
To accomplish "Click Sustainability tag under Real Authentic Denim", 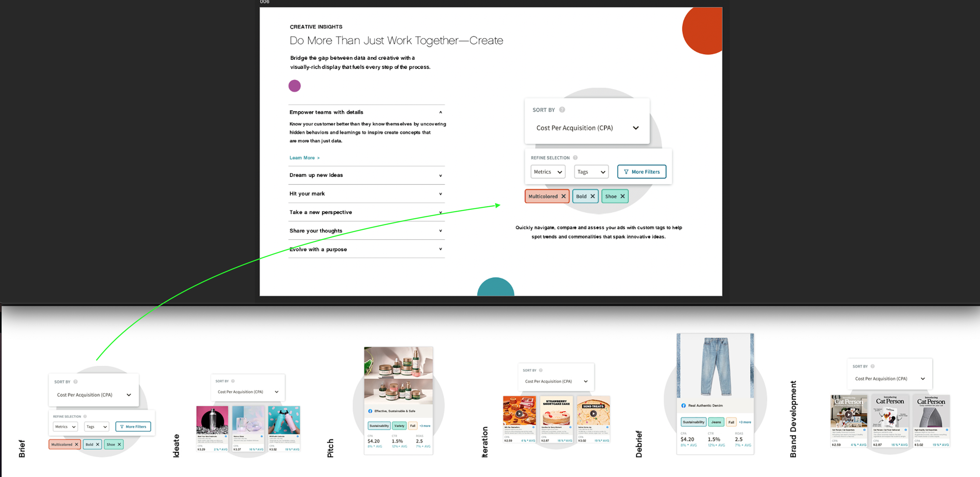I will [x=693, y=422].
